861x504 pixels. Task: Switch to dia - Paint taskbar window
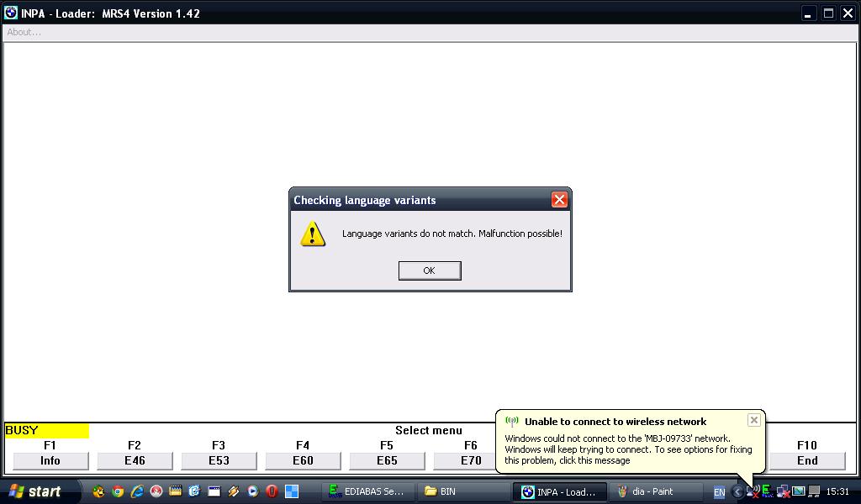(657, 491)
